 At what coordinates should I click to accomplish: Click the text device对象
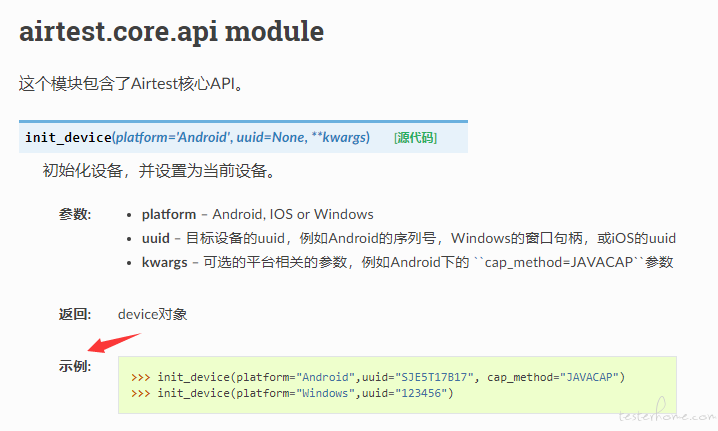pyautogui.click(x=152, y=314)
